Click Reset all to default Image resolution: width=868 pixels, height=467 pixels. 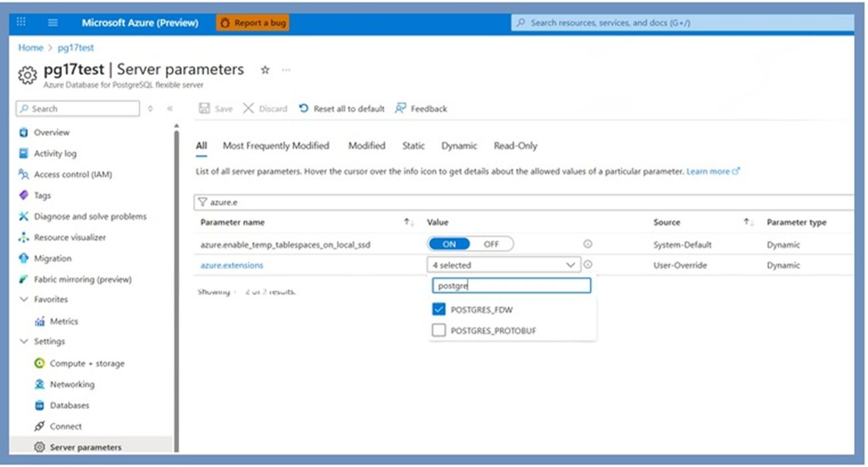point(341,109)
